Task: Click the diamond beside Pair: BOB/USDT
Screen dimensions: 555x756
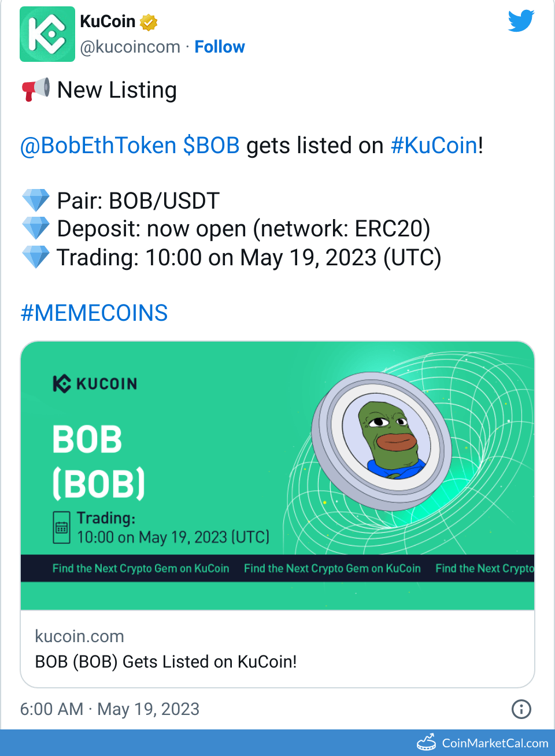Action: click(x=36, y=201)
